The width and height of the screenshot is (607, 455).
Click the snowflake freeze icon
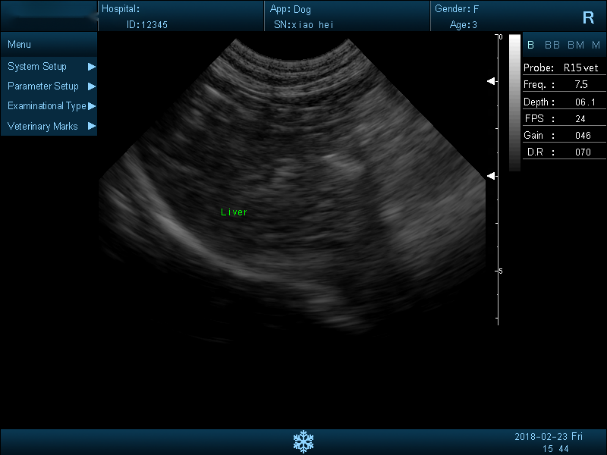[x=303, y=441]
